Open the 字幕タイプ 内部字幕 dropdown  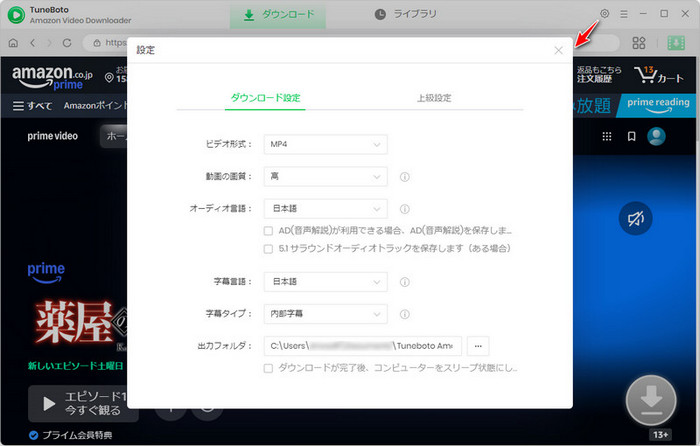pos(325,314)
